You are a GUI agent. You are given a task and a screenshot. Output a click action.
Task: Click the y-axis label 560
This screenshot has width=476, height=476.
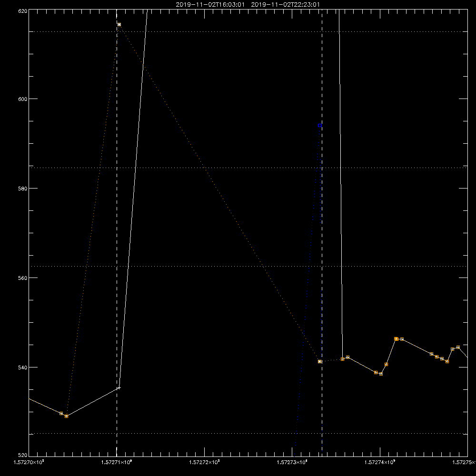(23, 278)
